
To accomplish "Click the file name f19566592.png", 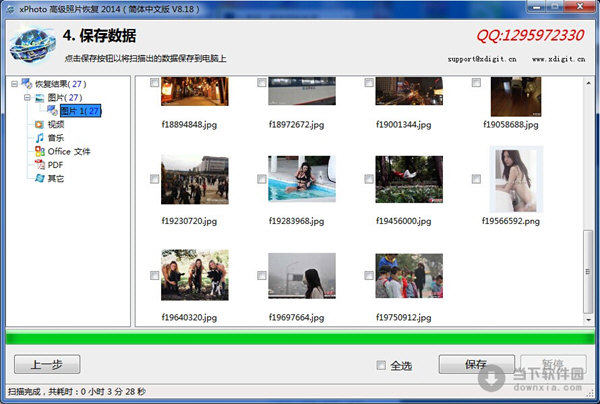I will (511, 221).
